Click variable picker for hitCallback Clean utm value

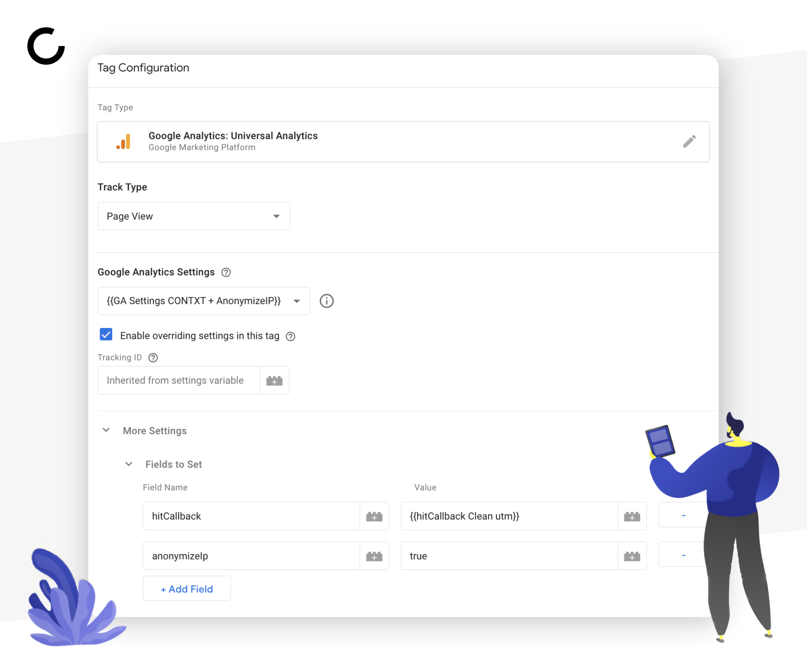tap(632, 516)
